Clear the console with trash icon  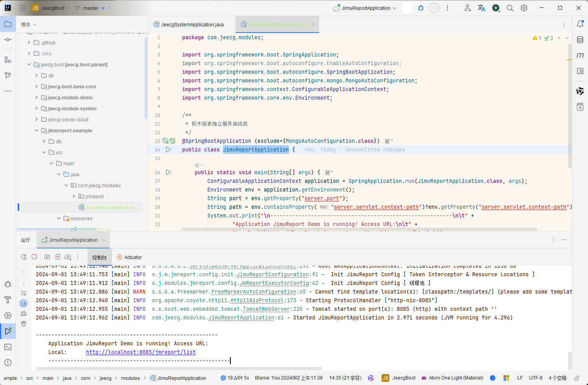pyautogui.click(x=24, y=324)
